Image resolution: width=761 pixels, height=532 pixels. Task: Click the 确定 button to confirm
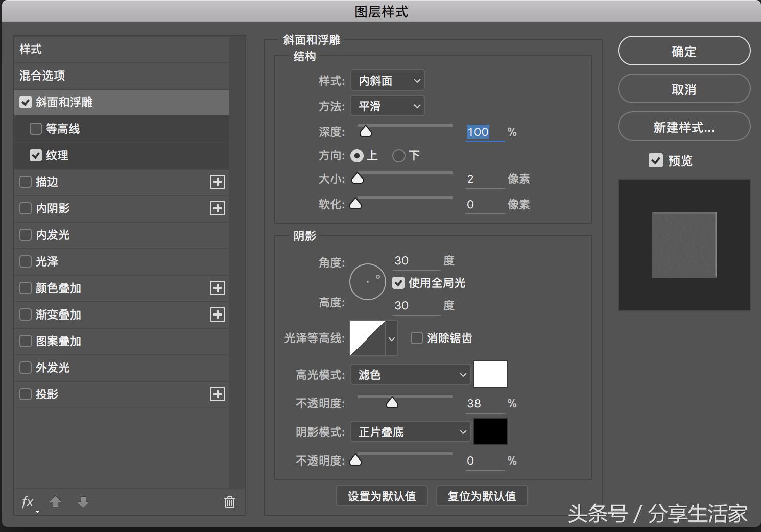coord(684,51)
